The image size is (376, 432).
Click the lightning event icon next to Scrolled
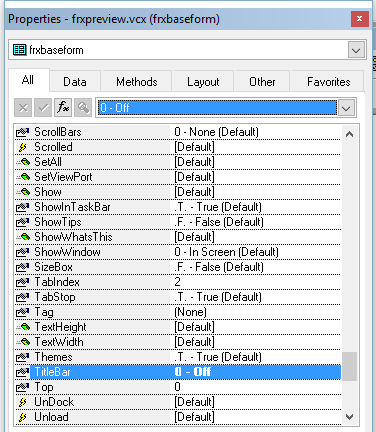22,147
